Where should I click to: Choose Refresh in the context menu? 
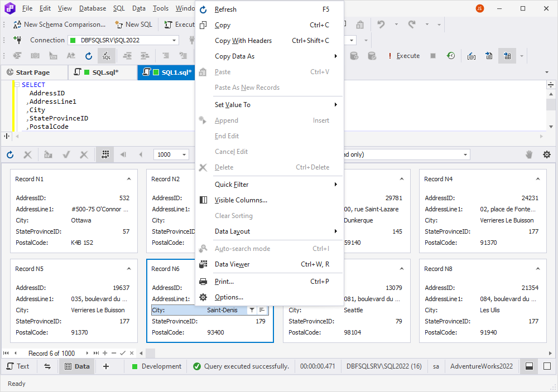coord(270,9)
